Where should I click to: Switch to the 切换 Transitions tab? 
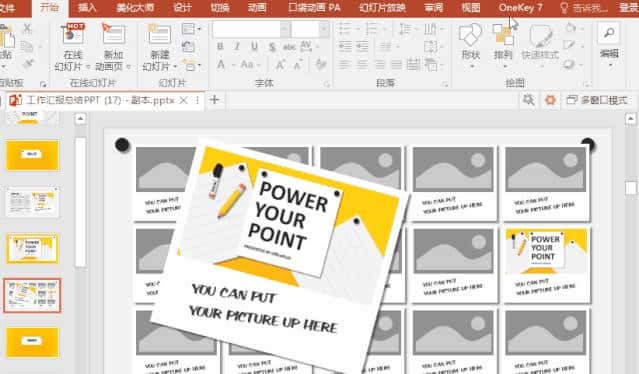click(220, 7)
